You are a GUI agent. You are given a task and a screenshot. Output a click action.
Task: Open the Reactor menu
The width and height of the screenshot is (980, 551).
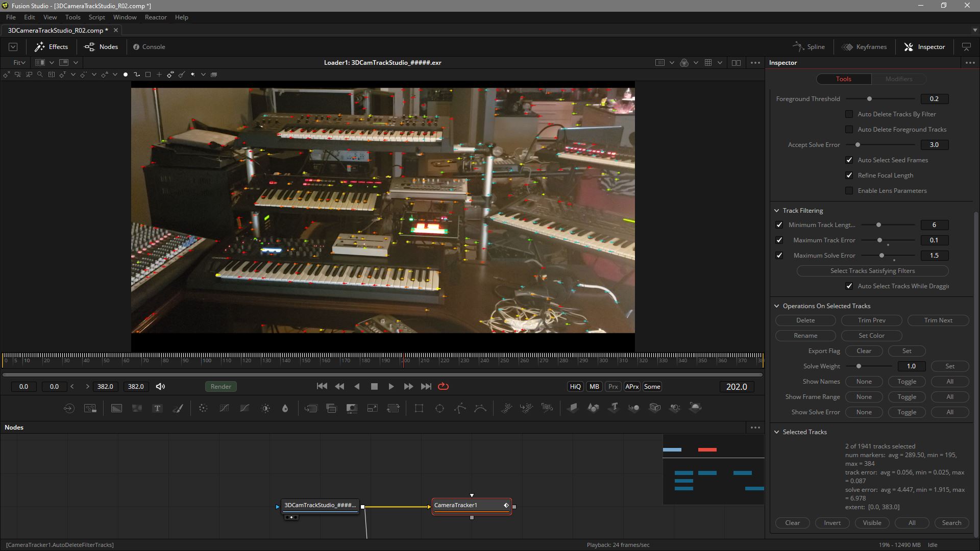tap(155, 17)
